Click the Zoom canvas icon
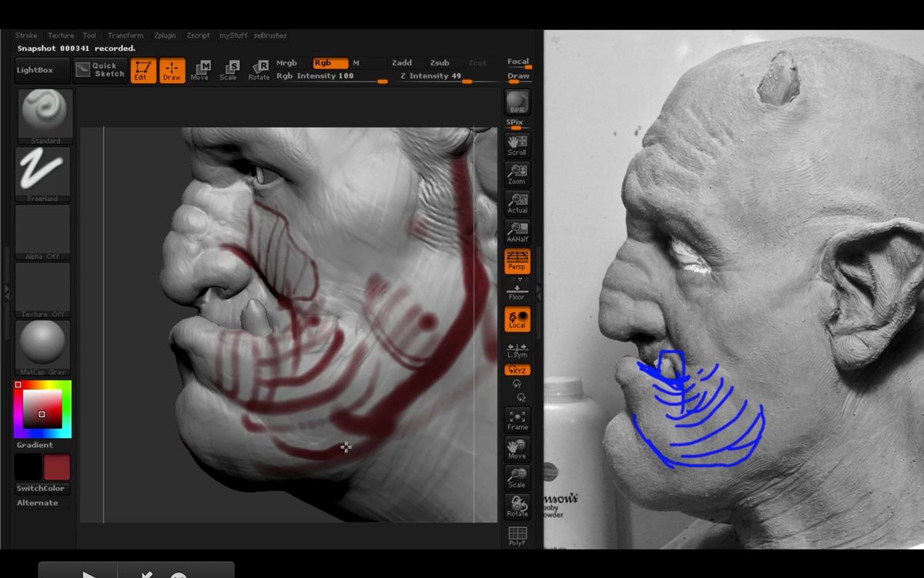Viewport: 924px width, 578px height. click(x=517, y=174)
